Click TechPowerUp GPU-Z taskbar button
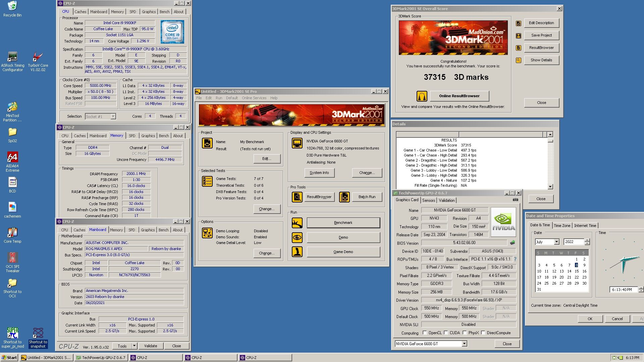 (x=101, y=358)
